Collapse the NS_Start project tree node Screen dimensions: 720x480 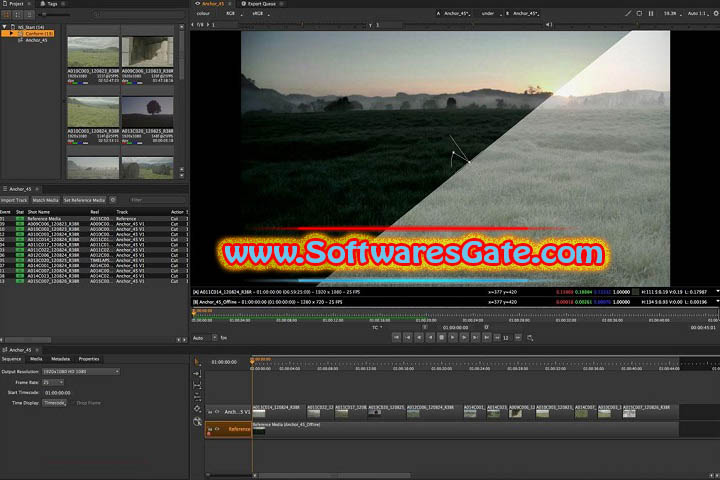point(5,27)
